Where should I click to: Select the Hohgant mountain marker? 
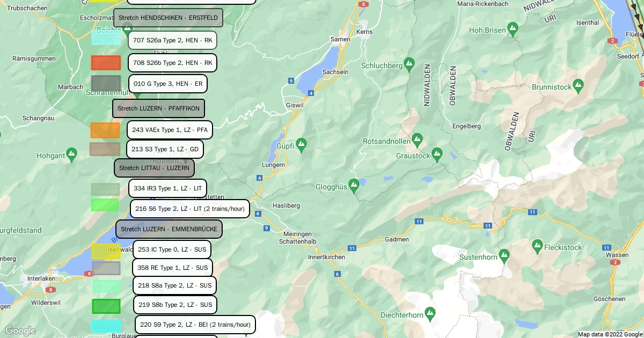(71, 153)
